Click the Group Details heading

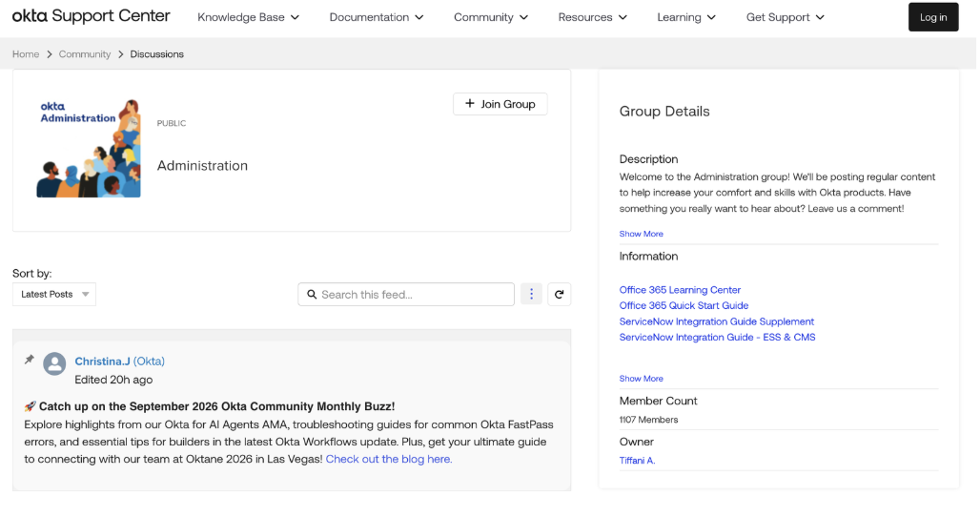[x=664, y=112]
